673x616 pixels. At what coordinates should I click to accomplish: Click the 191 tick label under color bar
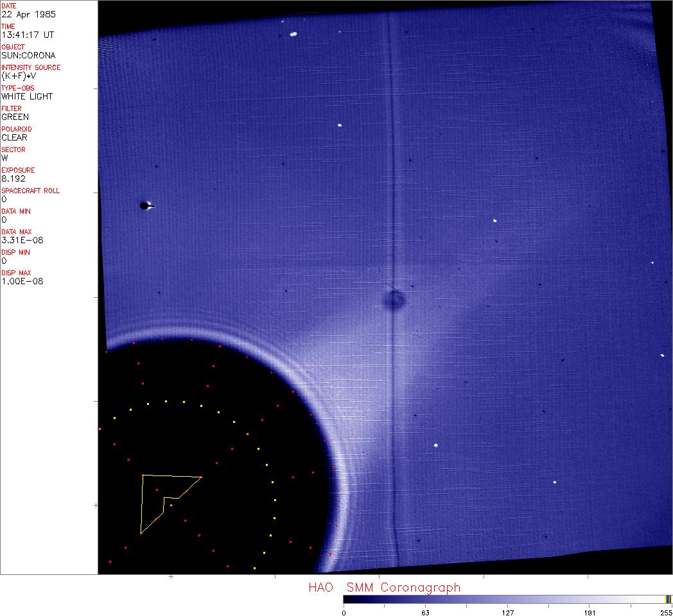(590, 612)
